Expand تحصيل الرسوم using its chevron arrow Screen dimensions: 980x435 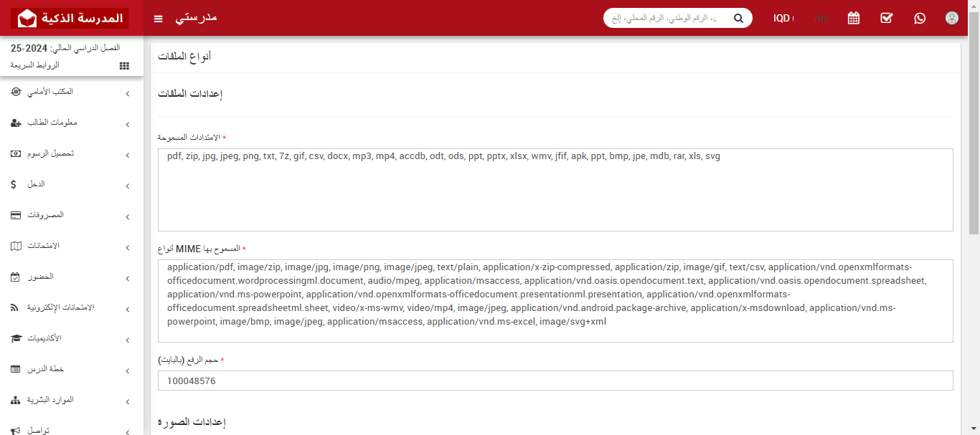tap(127, 156)
